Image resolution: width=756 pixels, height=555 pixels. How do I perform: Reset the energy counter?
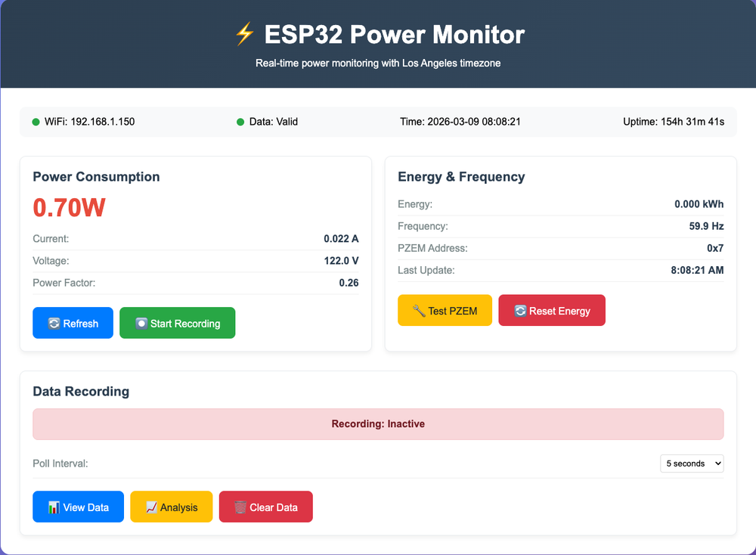click(552, 310)
